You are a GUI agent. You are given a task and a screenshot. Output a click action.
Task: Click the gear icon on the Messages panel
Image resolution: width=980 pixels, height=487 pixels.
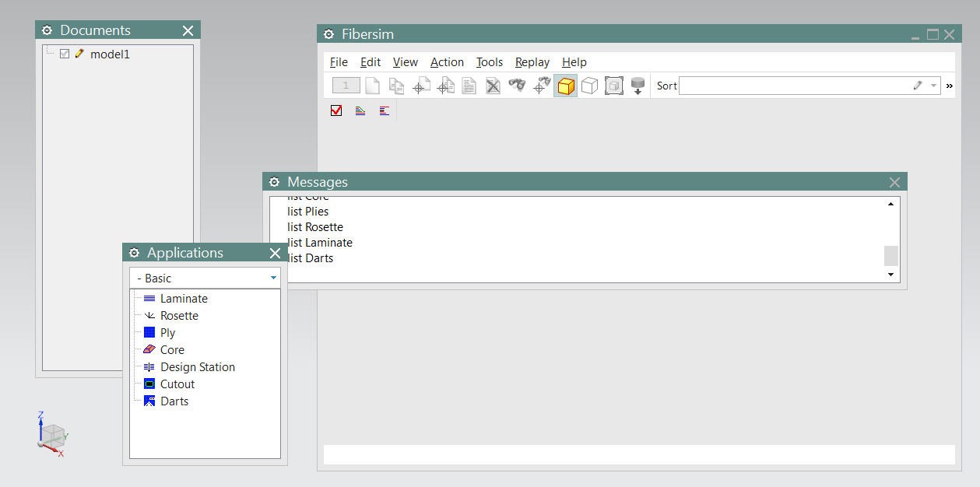point(274,181)
